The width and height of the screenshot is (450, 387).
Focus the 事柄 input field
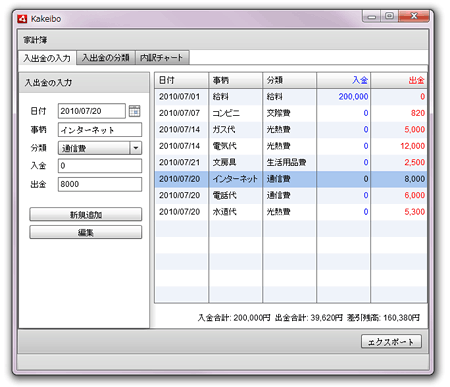pos(100,130)
